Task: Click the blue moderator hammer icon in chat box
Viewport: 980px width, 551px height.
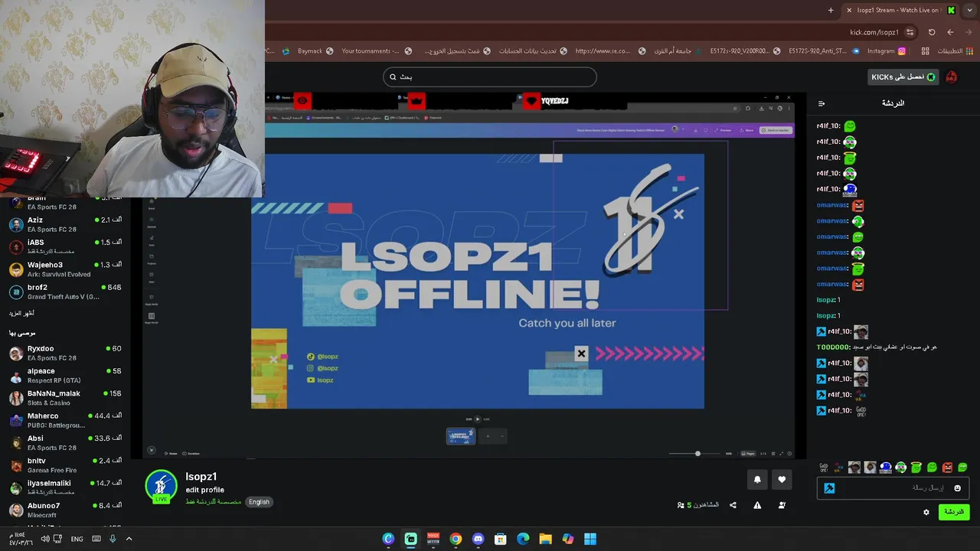Action: pos(829,488)
